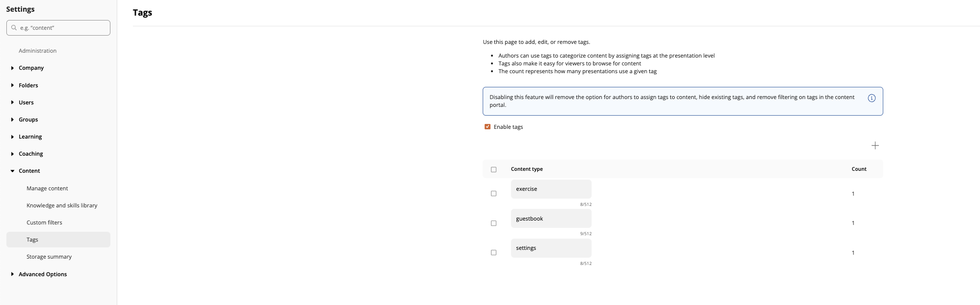Click the info icon in the notice box
The image size is (980, 305).
point(871,98)
